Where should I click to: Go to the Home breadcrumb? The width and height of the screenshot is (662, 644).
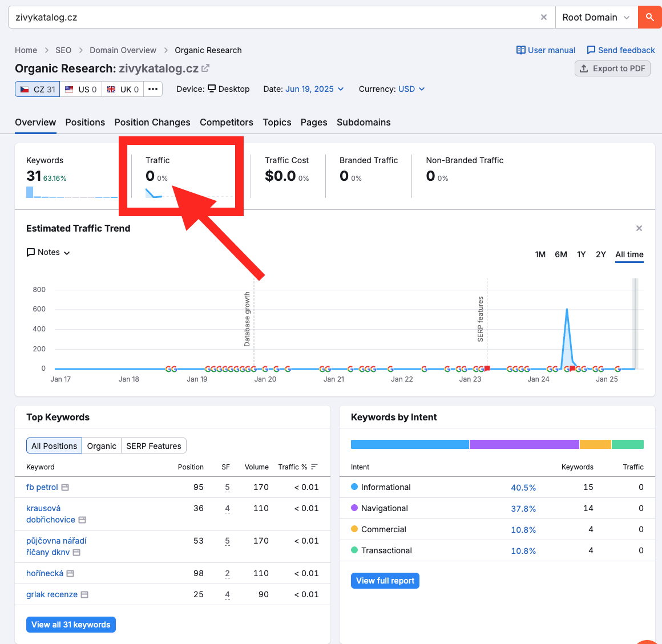[x=26, y=50]
